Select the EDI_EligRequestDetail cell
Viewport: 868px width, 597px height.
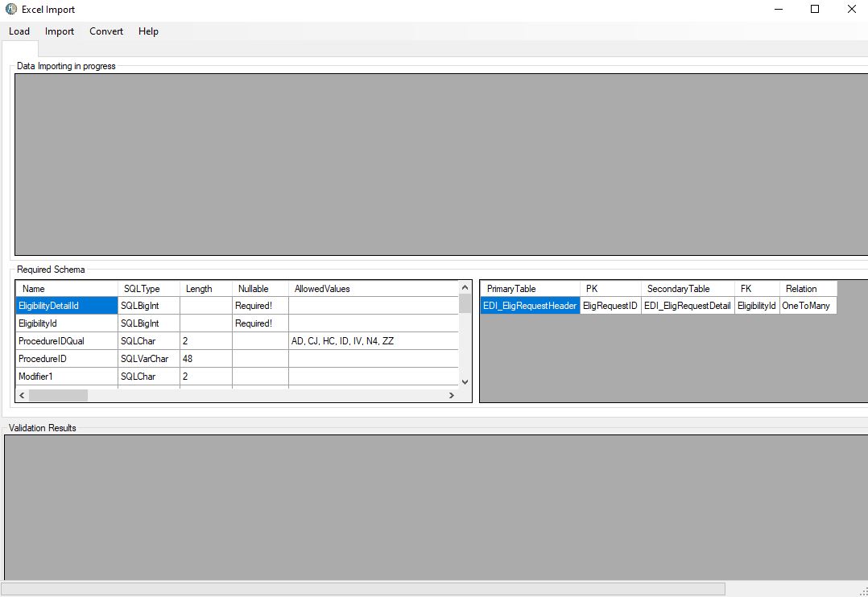point(688,306)
